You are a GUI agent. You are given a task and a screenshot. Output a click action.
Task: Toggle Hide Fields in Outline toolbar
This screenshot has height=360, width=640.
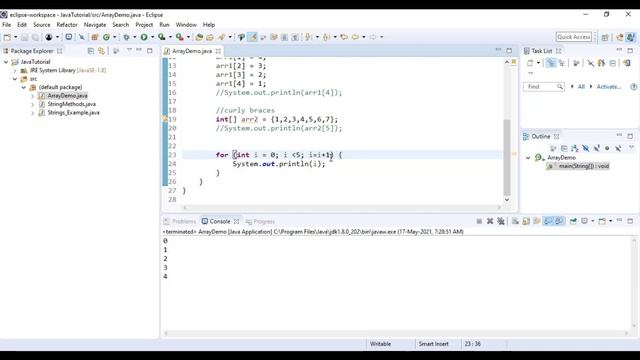pyautogui.click(x=586, y=148)
